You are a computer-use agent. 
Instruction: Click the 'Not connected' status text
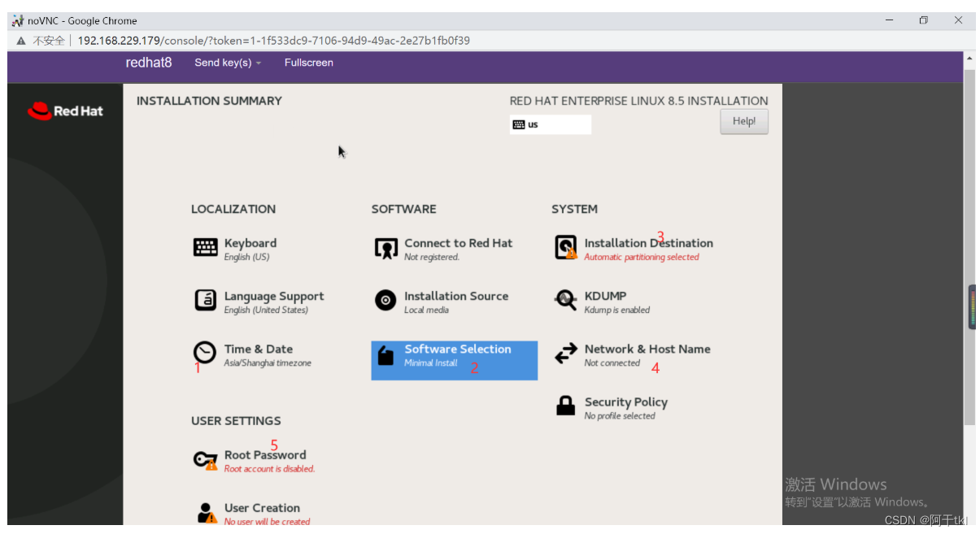pyautogui.click(x=612, y=363)
